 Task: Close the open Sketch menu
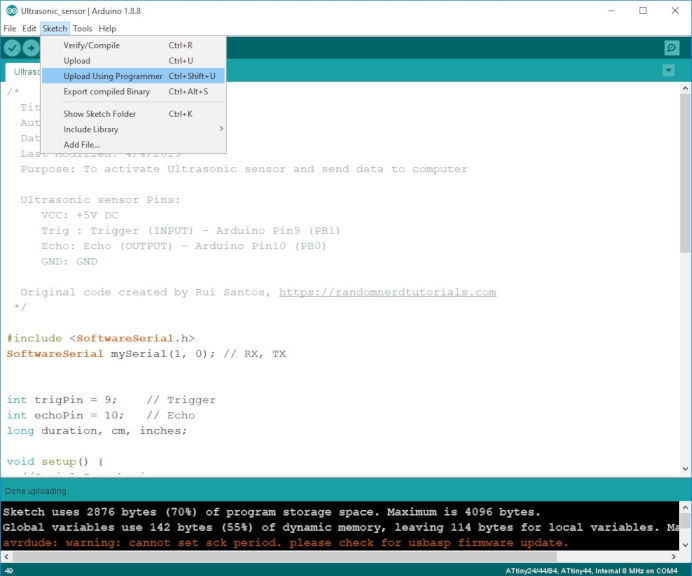tap(55, 29)
